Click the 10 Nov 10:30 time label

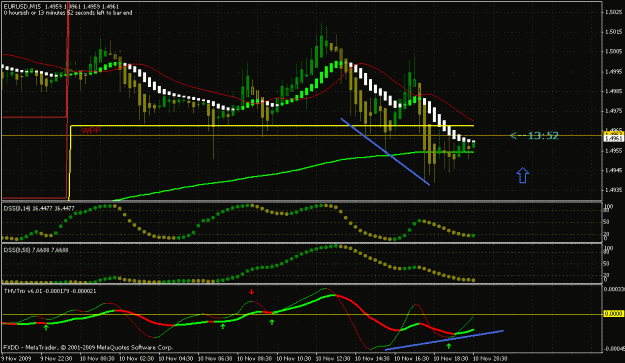tap(294, 359)
